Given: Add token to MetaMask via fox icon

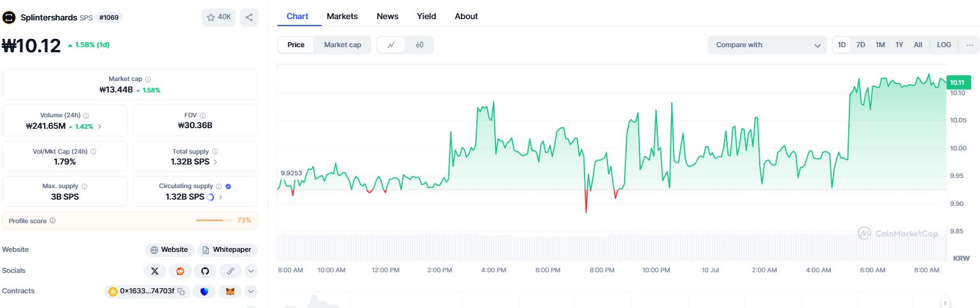Looking at the screenshot, I should (230, 291).
